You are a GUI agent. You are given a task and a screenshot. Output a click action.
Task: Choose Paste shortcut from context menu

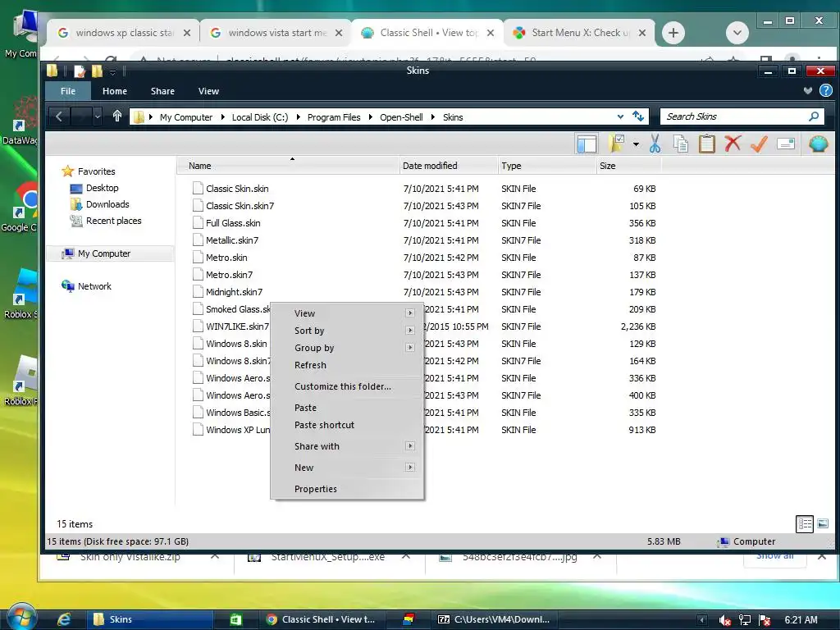pos(347,425)
